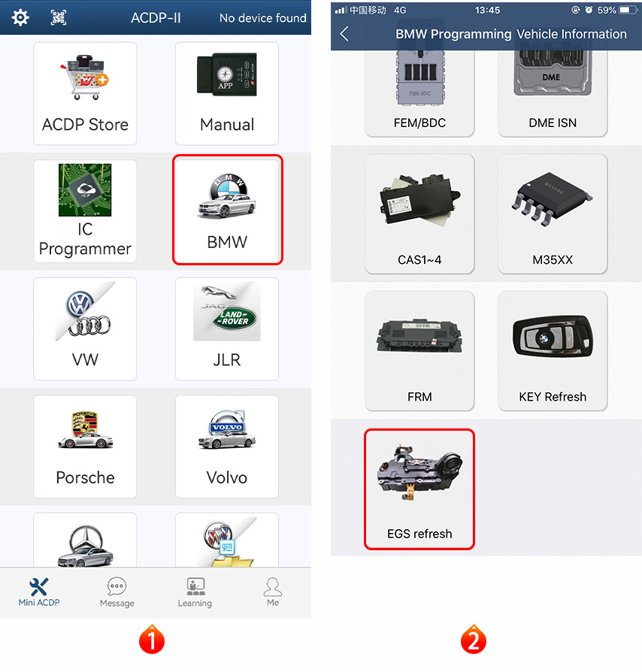
Task: Open the KEY Refresh function
Action: pos(553,351)
